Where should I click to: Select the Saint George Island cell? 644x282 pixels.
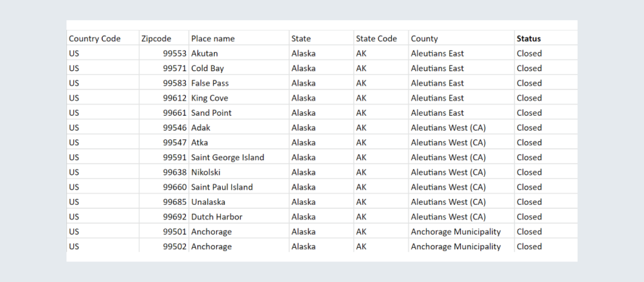coord(227,157)
